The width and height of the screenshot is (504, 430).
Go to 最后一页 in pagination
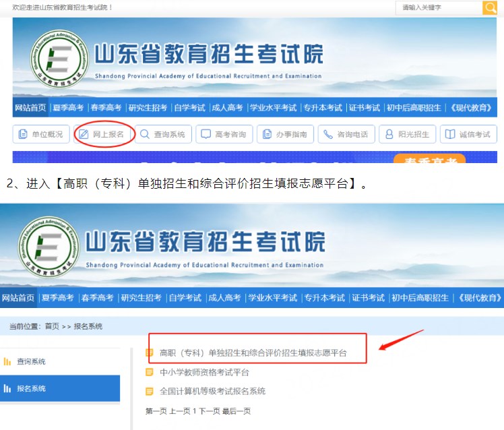point(237,411)
